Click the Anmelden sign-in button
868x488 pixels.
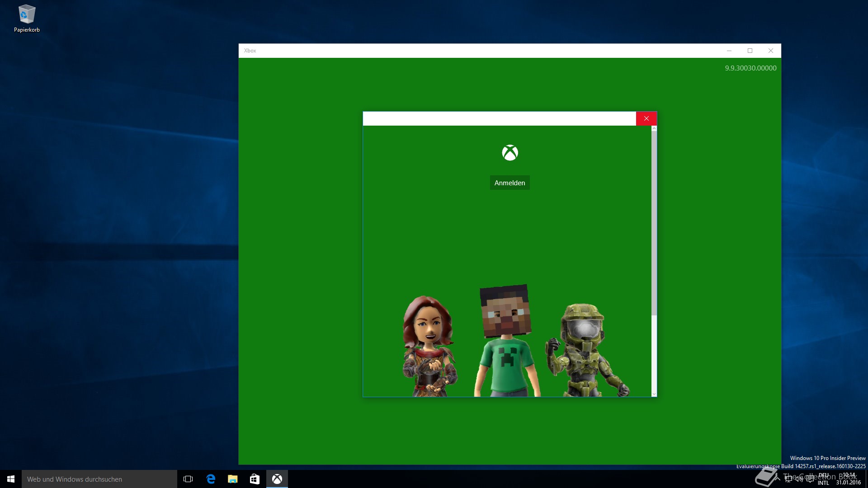coord(509,183)
